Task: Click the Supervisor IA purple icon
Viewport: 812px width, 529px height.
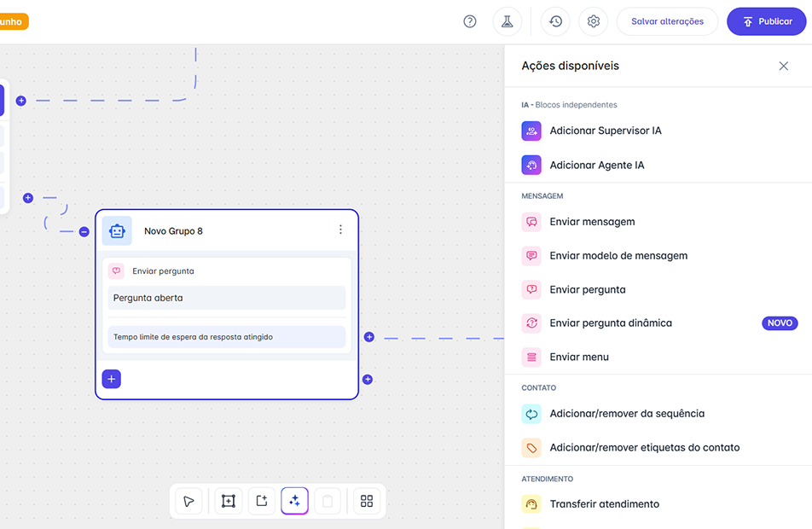Action: tap(531, 131)
